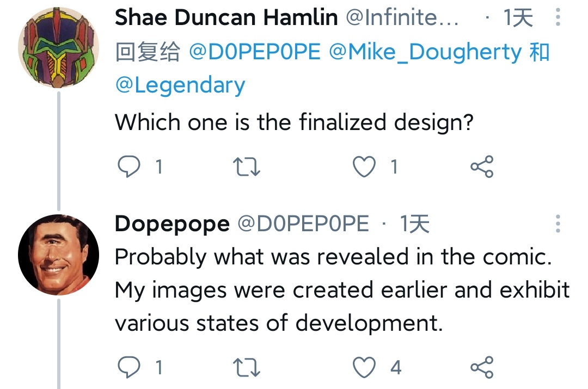
Task: Open Dopepope's reply text about the comic
Action: coord(342,289)
